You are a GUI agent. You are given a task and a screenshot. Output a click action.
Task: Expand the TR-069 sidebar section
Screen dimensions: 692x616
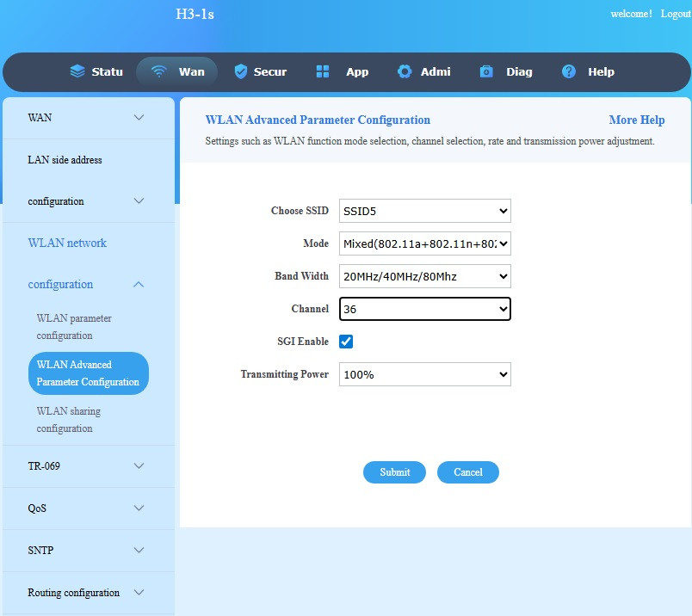[139, 466]
